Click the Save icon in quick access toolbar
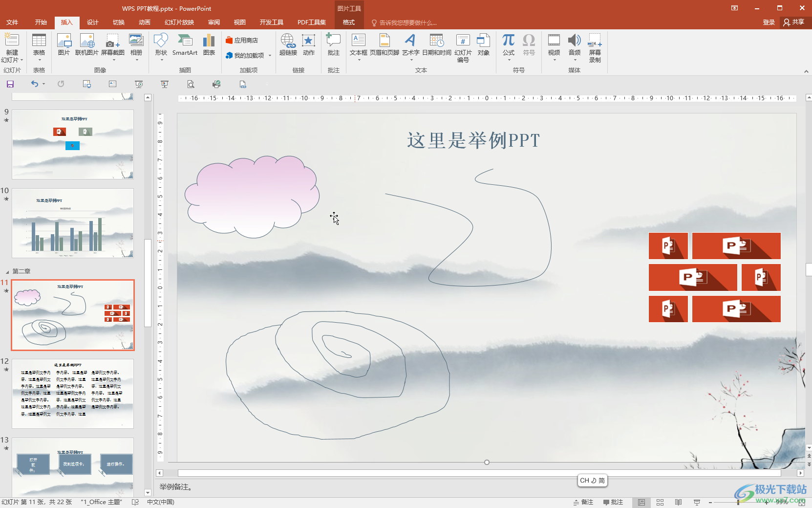812x508 pixels. coord(10,84)
